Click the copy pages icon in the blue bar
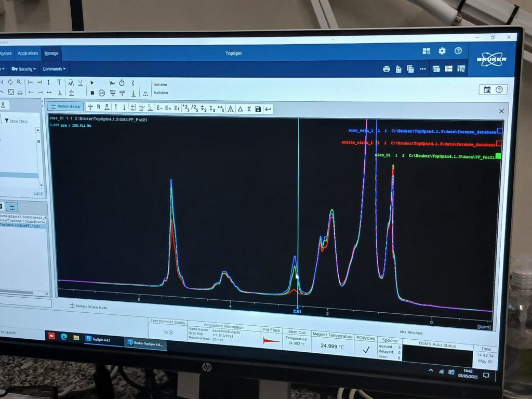The image size is (532, 399). (x=410, y=69)
